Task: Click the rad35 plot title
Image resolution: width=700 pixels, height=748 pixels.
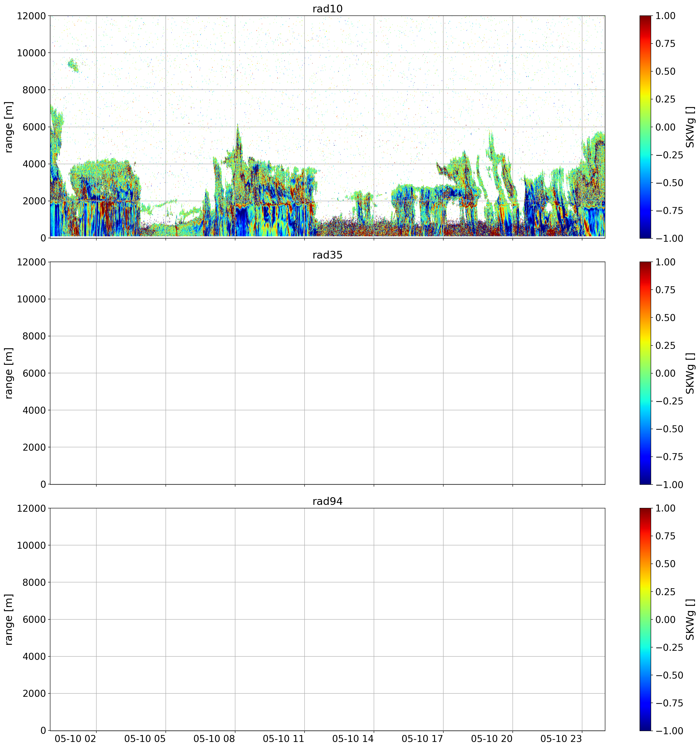Action: (327, 255)
